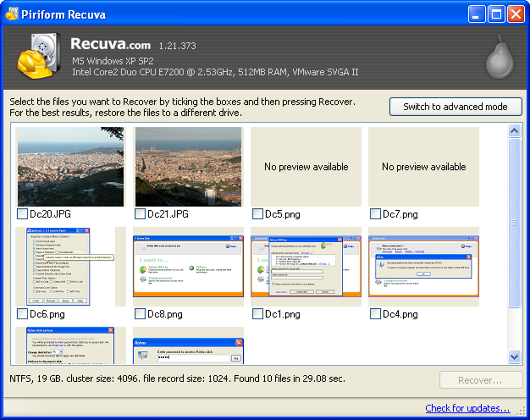The image size is (530, 420).
Task: Click the NTFS scan status text
Action: 177,379
